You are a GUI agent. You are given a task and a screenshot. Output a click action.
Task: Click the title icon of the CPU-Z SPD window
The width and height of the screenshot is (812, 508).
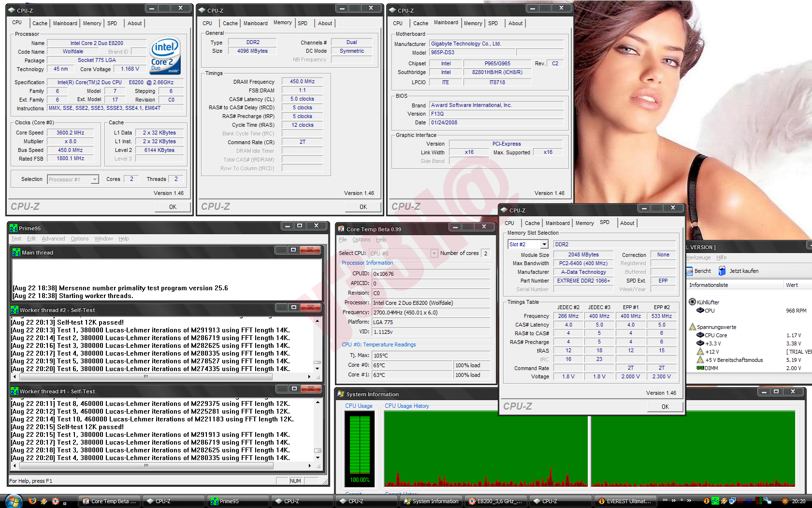[x=504, y=210]
